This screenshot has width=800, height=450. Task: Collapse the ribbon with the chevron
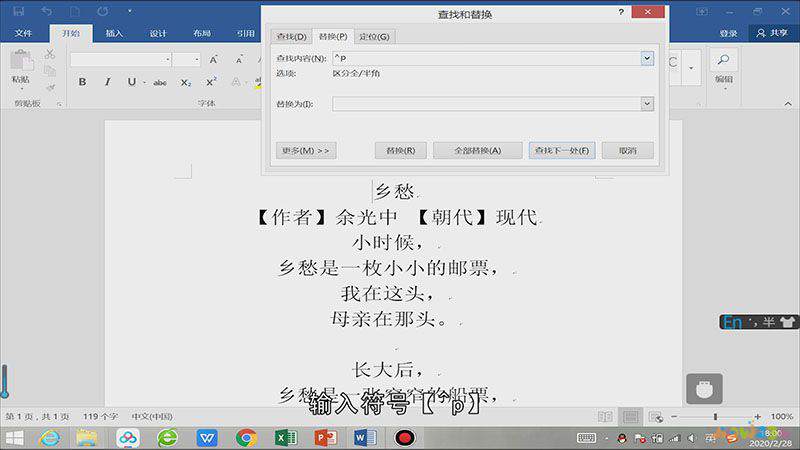tap(788, 104)
